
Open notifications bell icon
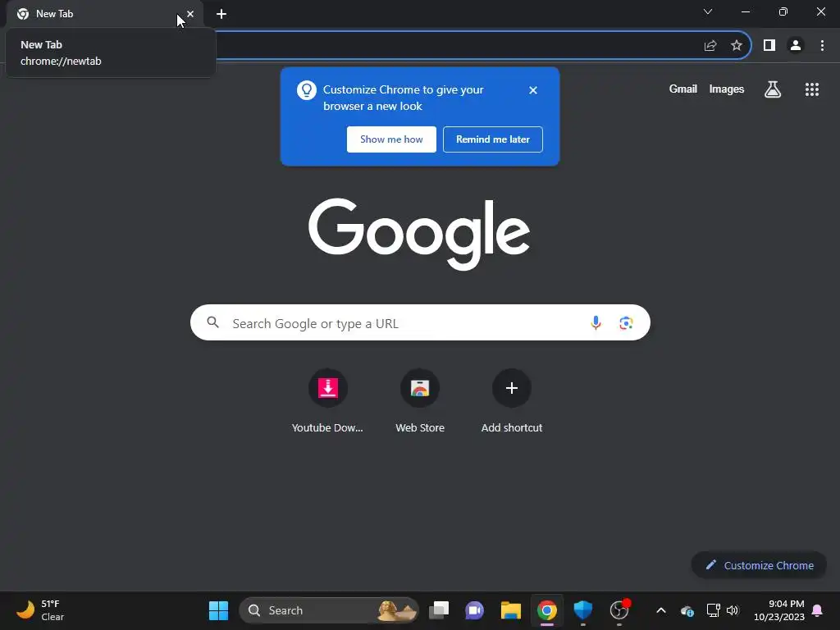click(818, 610)
